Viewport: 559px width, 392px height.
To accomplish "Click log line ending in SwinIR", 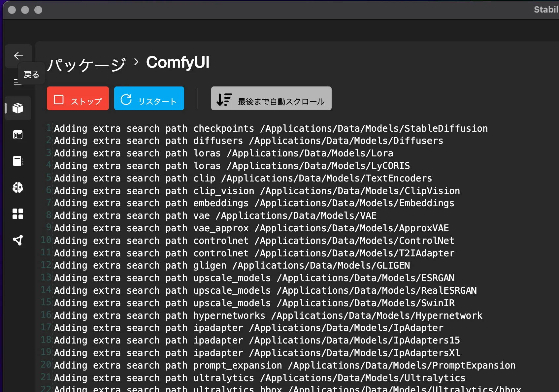I will tap(254, 303).
